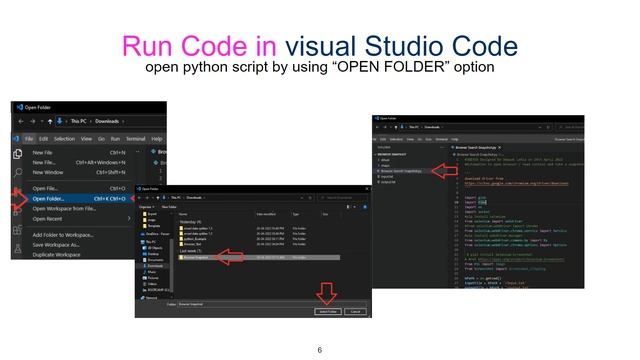Open the Help menu in left screenshot
640x360 pixels.
(157, 139)
